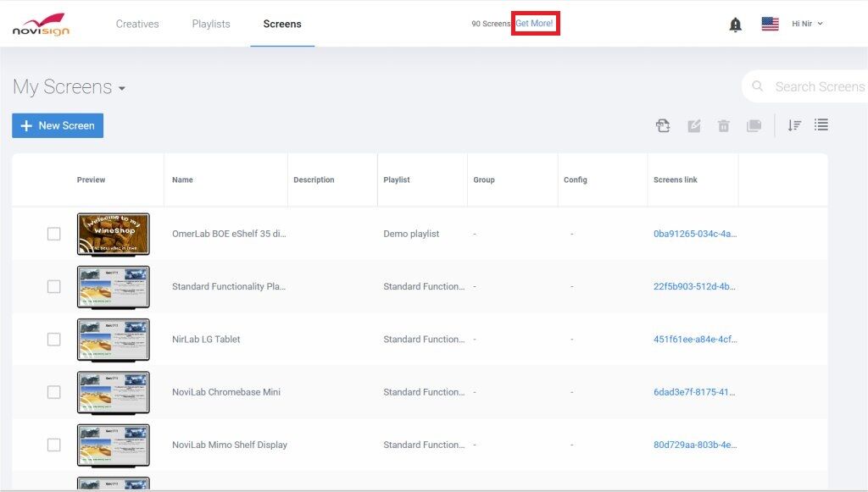Check the OmerLab BOE eShelf row checkbox
The image size is (868, 492).
pos(53,234)
